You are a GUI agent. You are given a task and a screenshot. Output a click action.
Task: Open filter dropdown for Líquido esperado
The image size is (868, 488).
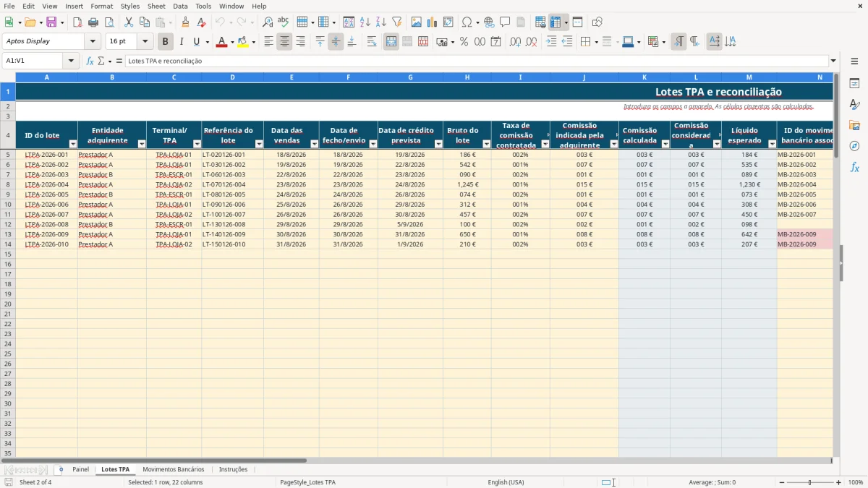coord(772,144)
